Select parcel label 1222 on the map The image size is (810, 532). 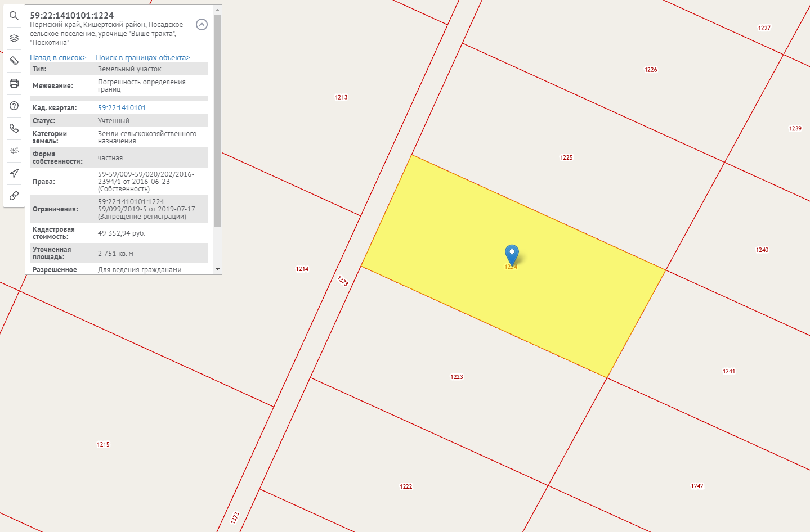click(x=406, y=486)
